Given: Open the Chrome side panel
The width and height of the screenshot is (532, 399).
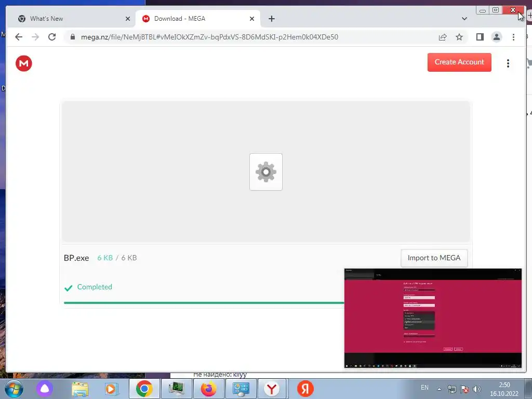Looking at the screenshot, I should pos(480,37).
